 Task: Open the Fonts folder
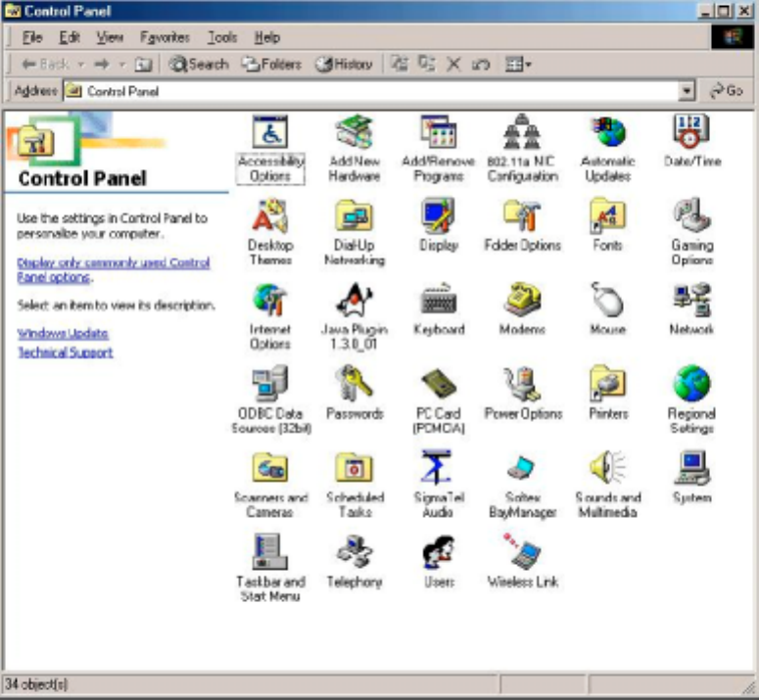point(607,225)
